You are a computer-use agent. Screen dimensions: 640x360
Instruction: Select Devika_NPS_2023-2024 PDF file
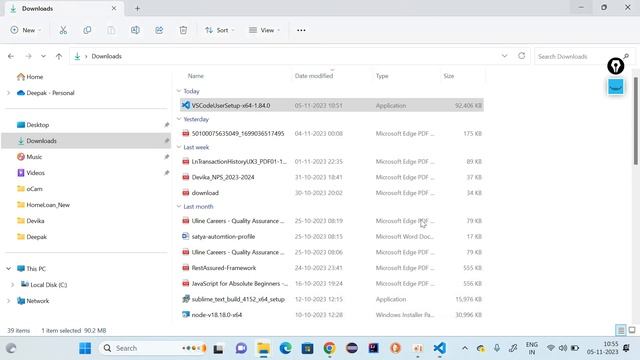click(332, 177)
